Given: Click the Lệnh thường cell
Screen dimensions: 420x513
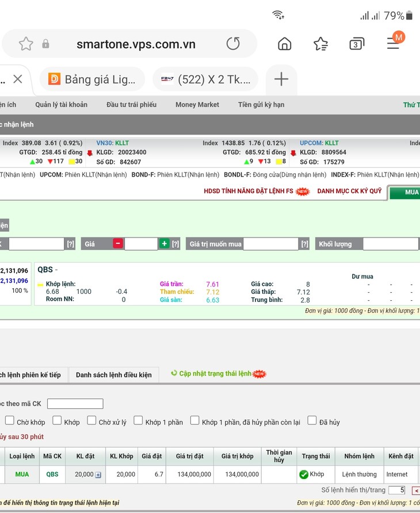Looking at the screenshot, I should click(359, 474).
